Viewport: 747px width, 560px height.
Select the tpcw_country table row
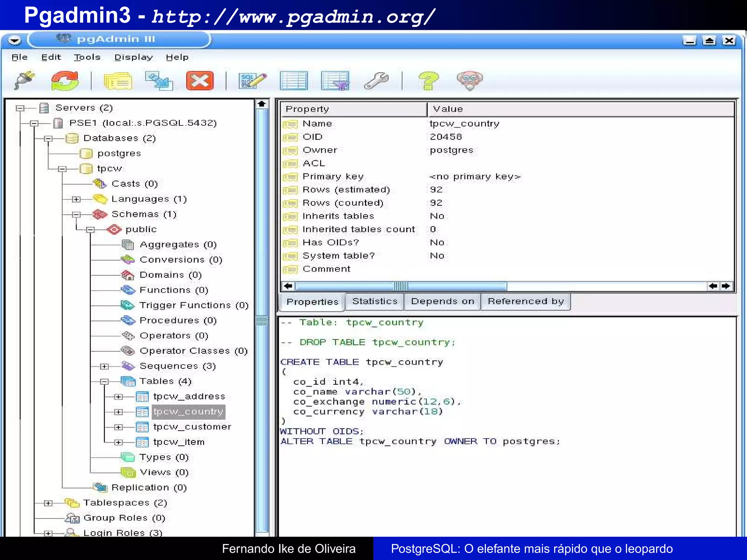[188, 412]
